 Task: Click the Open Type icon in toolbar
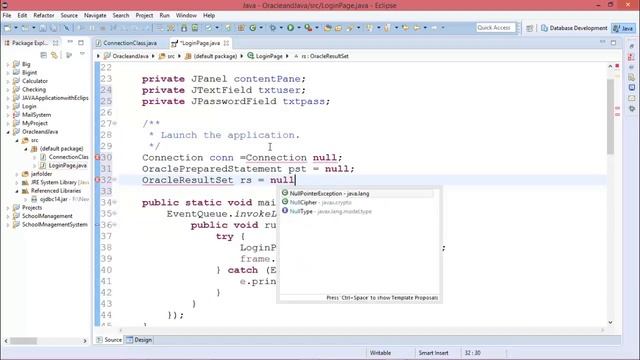327,28
